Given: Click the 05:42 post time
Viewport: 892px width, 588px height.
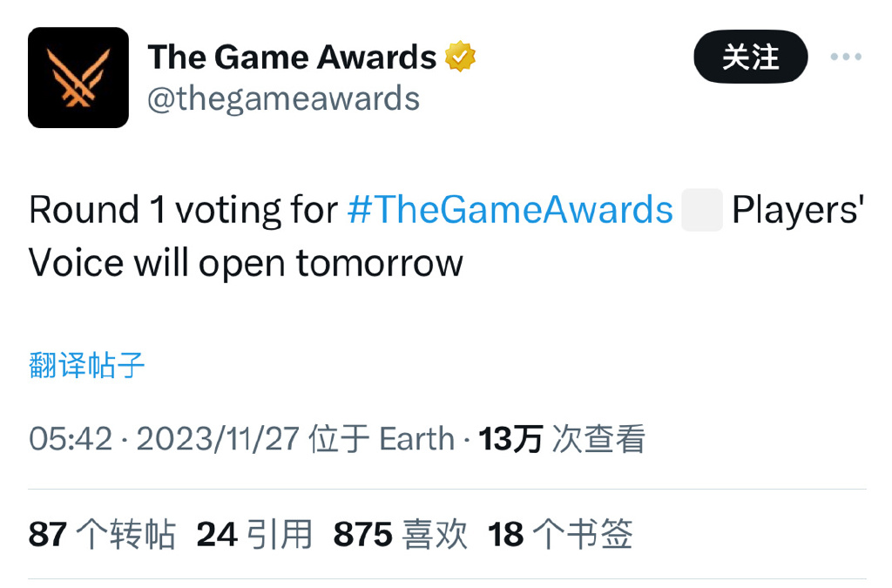Looking at the screenshot, I should (x=71, y=439).
